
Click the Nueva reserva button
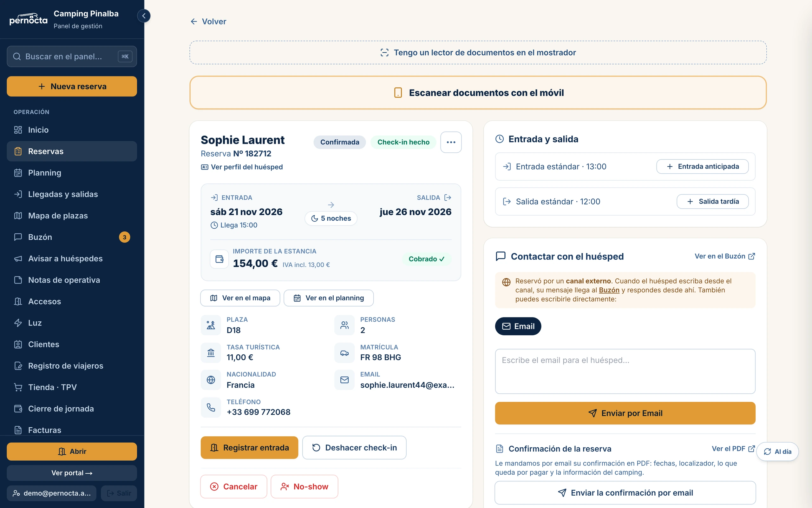[x=72, y=86]
